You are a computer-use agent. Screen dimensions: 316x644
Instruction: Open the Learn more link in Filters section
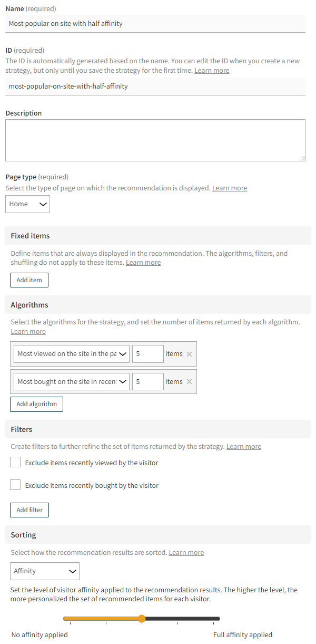pyautogui.click(x=243, y=446)
